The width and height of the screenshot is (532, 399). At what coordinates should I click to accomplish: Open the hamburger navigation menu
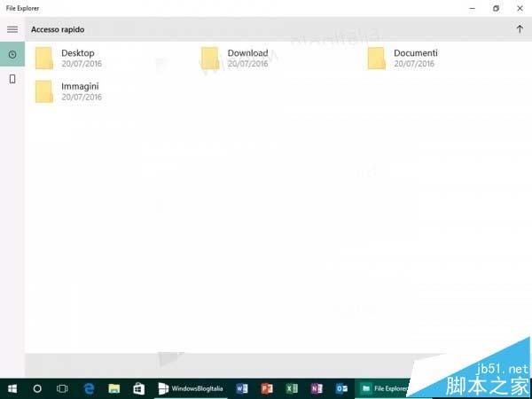(12, 29)
